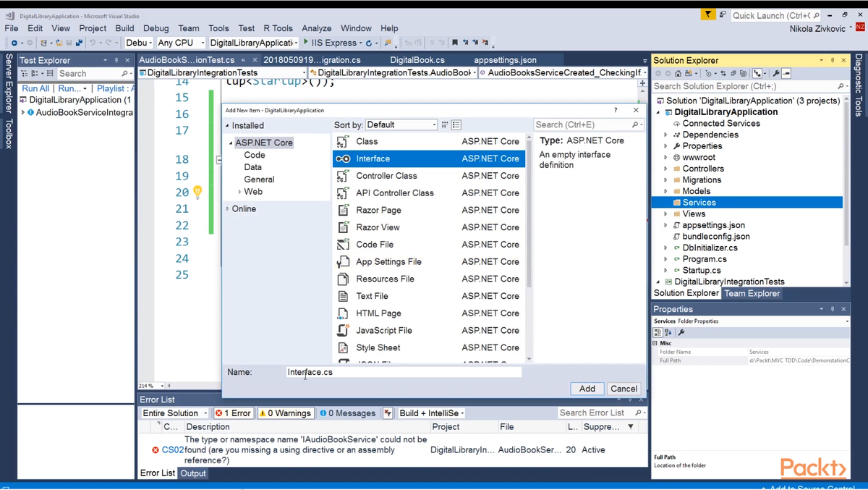This screenshot has height=490, width=868.
Task: Open the Sort by Default dropdown
Action: pos(401,124)
